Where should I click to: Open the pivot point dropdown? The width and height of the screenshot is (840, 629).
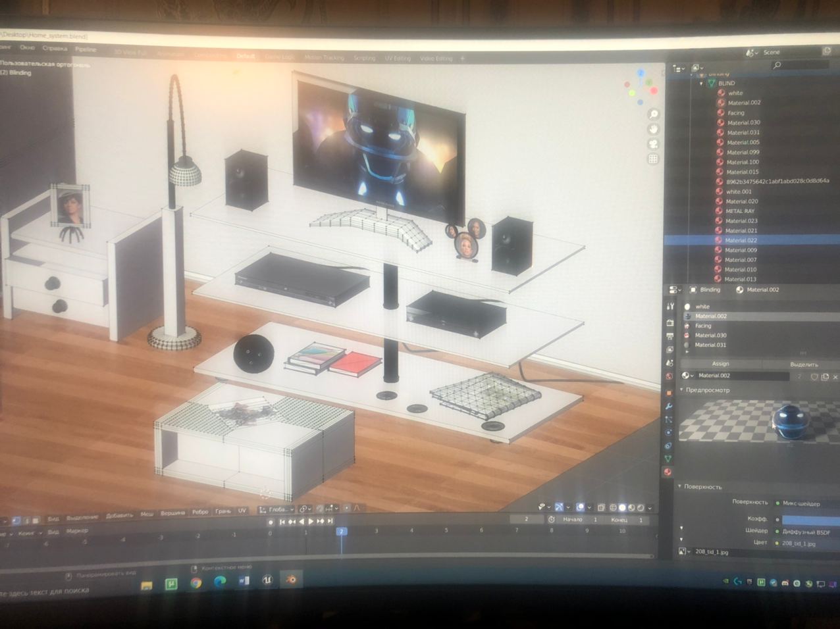click(305, 509)
